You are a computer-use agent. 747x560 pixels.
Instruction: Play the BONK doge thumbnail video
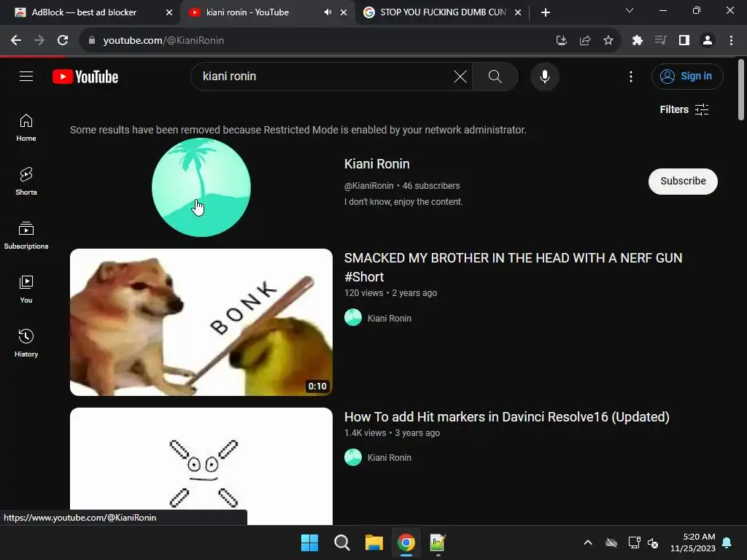tap(201, 322)
